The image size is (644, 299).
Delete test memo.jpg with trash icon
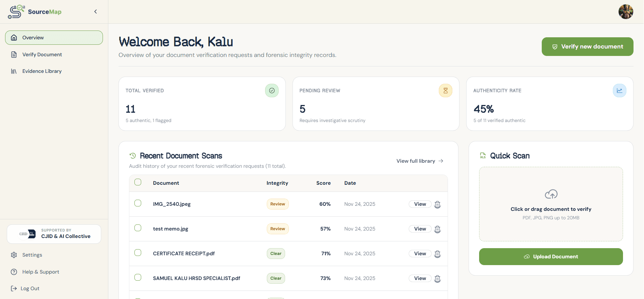pyautogui.click(x=437, y=229)
